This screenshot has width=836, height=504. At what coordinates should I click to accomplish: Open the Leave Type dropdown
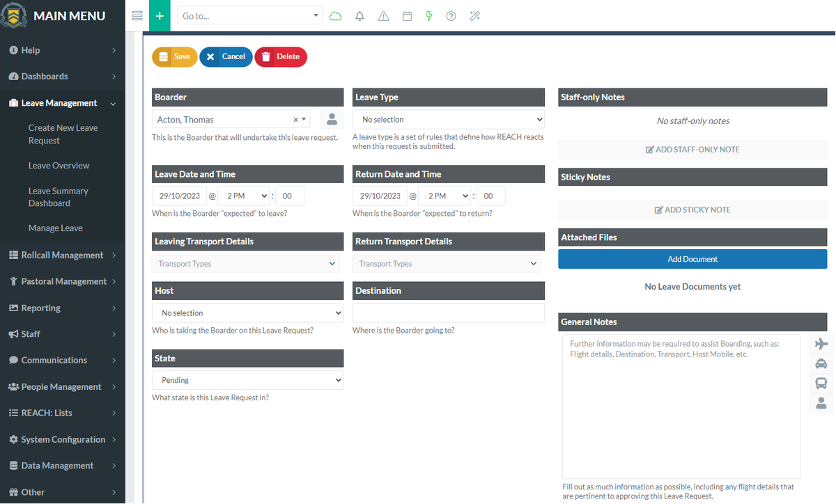coord(448,120)
